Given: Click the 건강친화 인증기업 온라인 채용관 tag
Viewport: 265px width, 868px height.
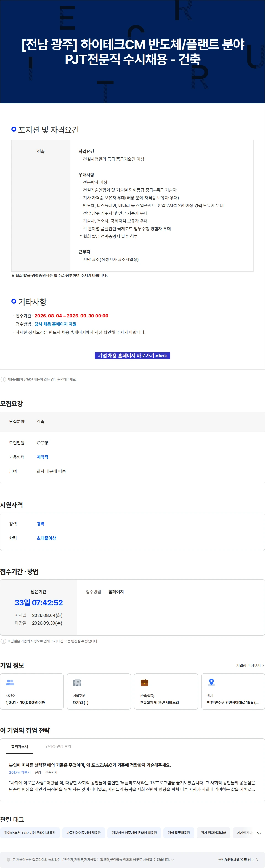Looking at the screenshot, I should 134,833.
